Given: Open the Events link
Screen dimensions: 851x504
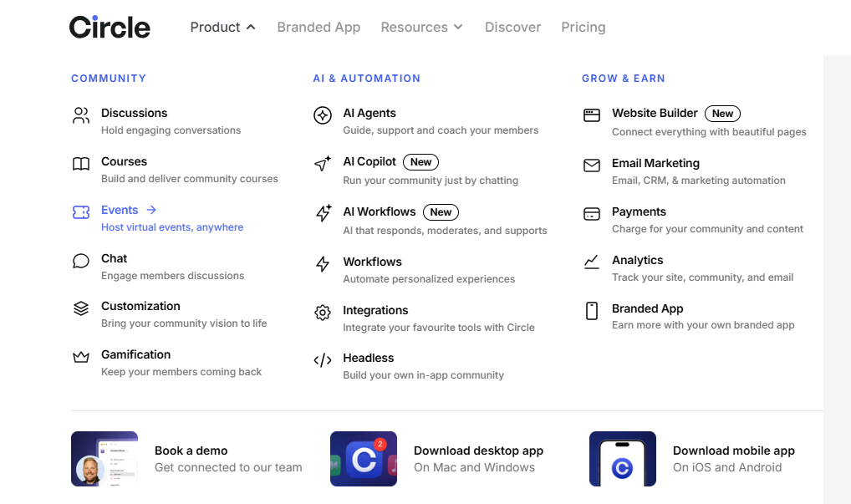Looking at the screenshot, I should point(120,210).
